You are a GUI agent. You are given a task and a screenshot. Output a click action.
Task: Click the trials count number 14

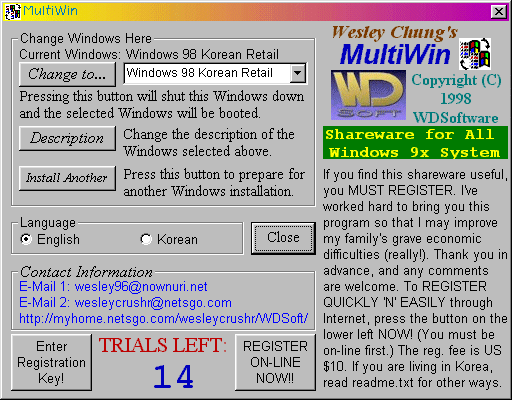(173, 377)
